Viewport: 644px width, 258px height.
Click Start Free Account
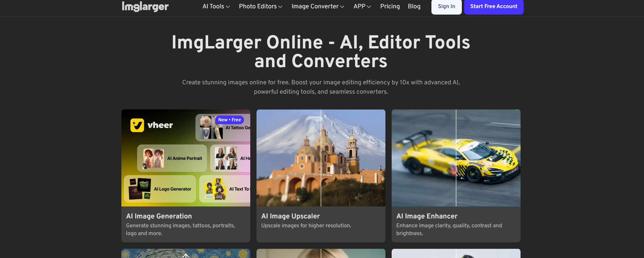click(494, 7)
